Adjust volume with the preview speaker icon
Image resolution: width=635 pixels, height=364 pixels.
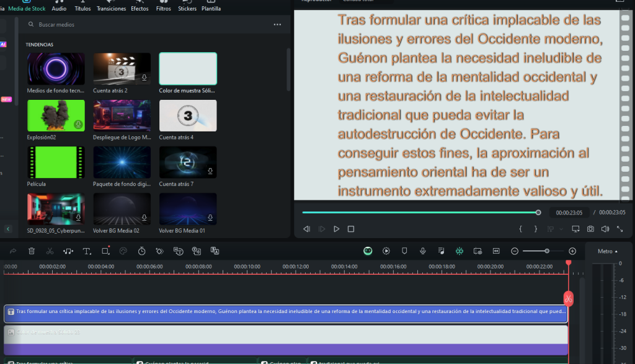tap(605, 229)
